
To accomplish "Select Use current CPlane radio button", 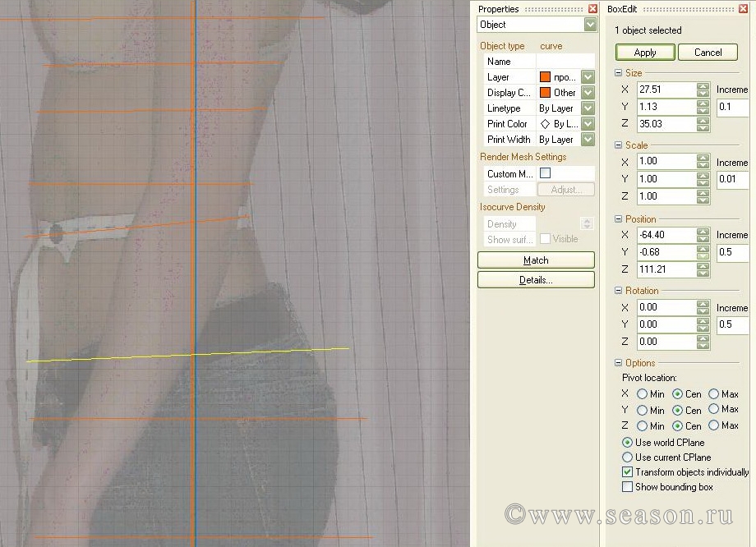I will 628,457.
